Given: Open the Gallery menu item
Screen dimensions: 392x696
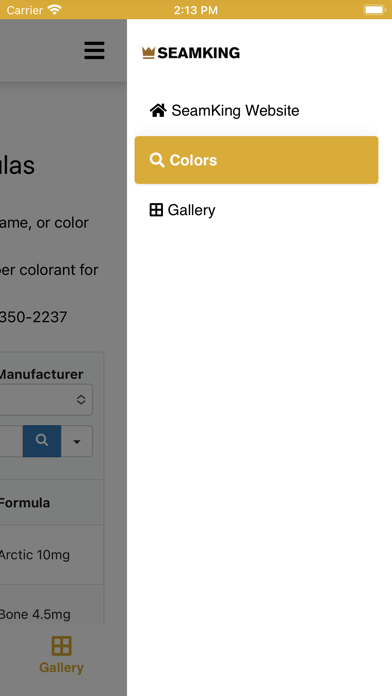Looking at the screenshot, I should (x=257, y=210).
